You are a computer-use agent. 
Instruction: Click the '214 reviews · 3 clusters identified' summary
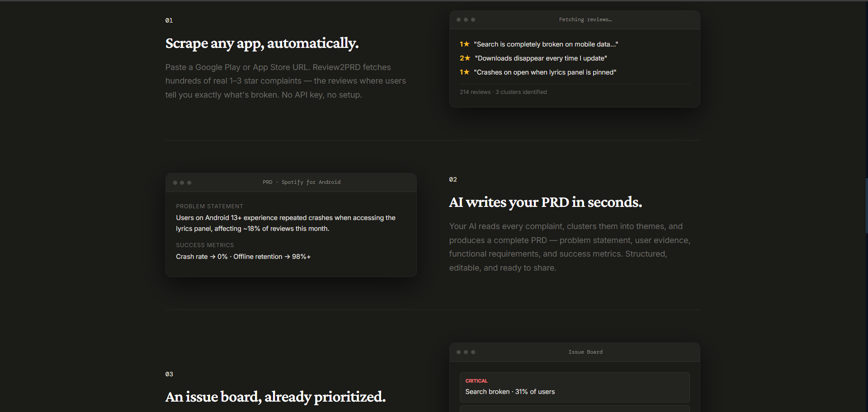coord(503,92)
